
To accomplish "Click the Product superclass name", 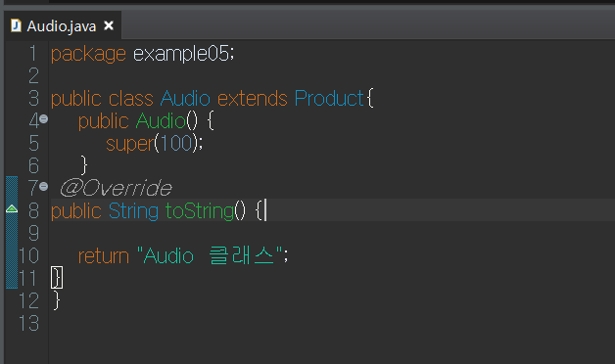I will coord(329,99).
